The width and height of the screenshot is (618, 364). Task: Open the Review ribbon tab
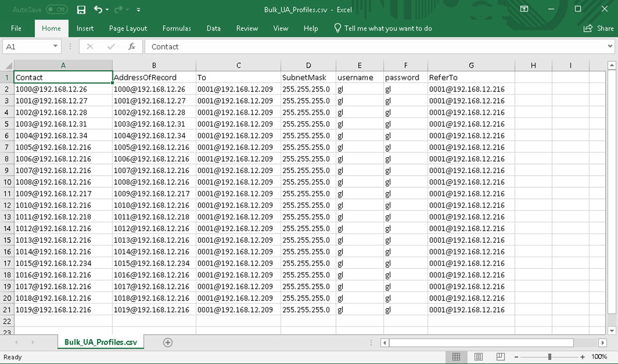tap(247, 29)
